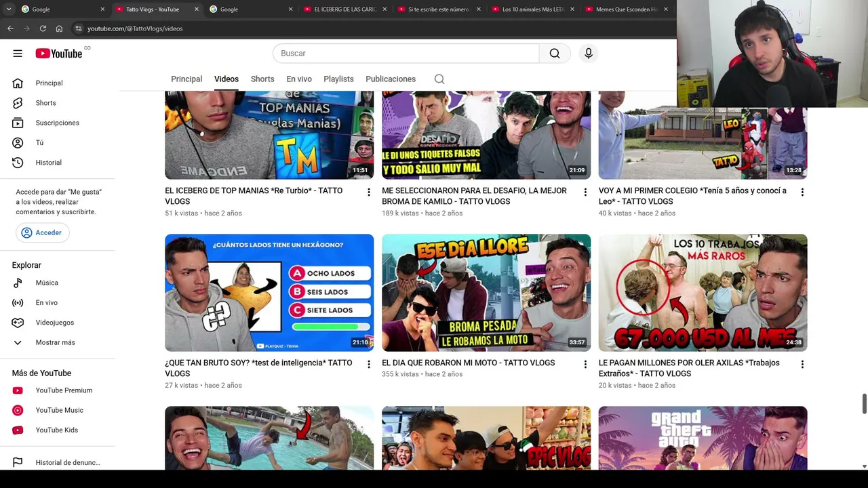Switch to the channel Playlists tab

tap(338, 79)
